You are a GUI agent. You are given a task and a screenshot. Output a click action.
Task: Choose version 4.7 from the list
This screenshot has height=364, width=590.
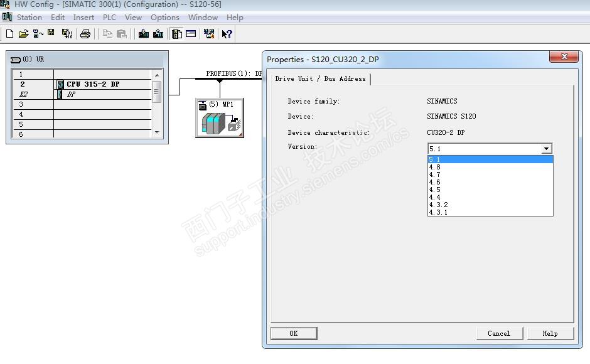490,174
